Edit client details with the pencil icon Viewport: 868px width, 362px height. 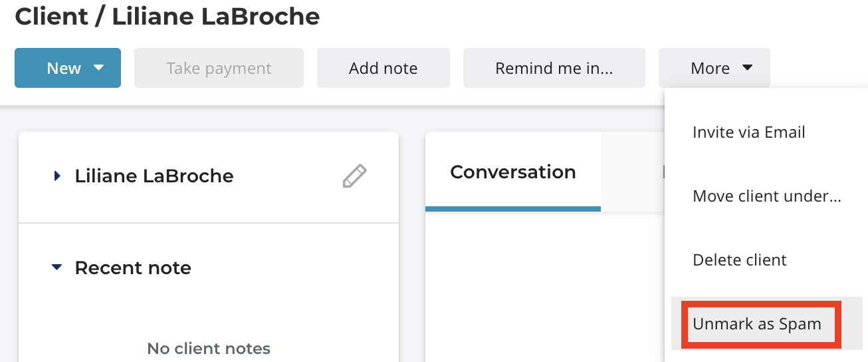click(354, 176)
